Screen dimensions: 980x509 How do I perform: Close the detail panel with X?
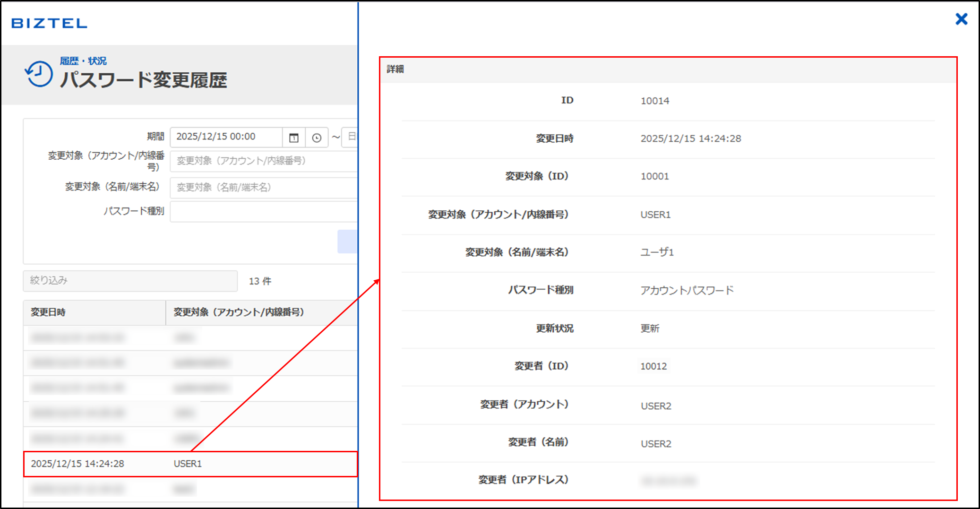pyautogui.click(x=961, y=19)
